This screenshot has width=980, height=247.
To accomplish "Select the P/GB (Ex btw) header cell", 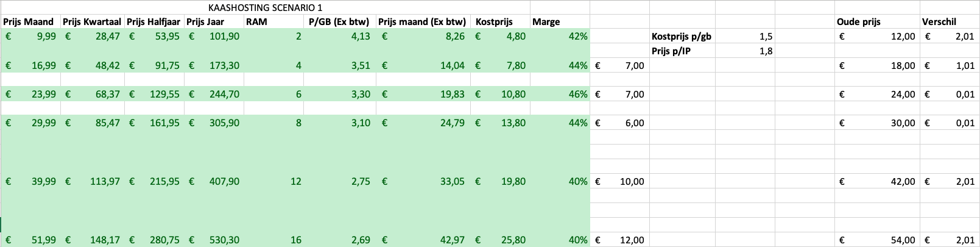I will click(x=339, y=22).
